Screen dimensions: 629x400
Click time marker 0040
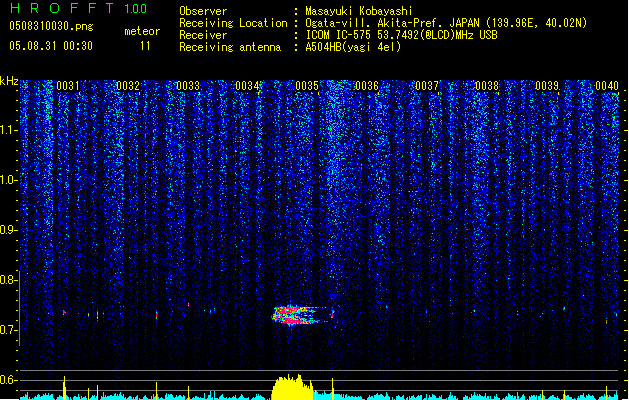coord(607,86)
